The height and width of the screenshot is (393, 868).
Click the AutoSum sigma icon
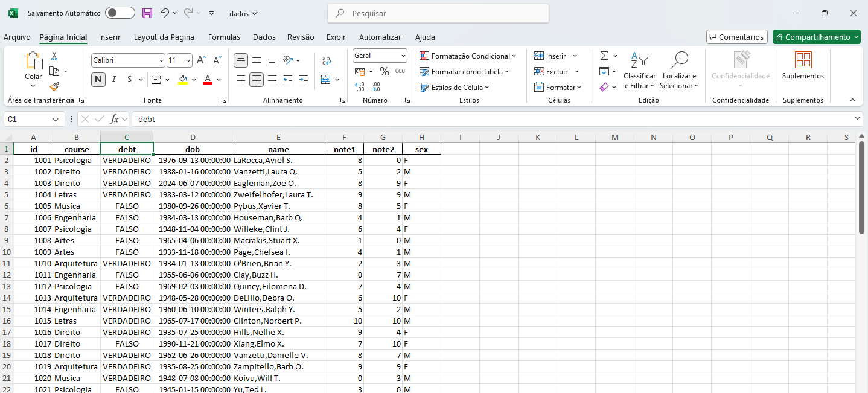pyautogui.click(x=604, y=56)
